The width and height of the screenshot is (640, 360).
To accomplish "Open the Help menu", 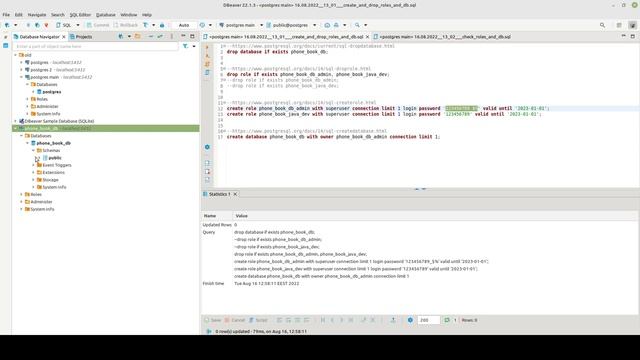I will point(147,15).
